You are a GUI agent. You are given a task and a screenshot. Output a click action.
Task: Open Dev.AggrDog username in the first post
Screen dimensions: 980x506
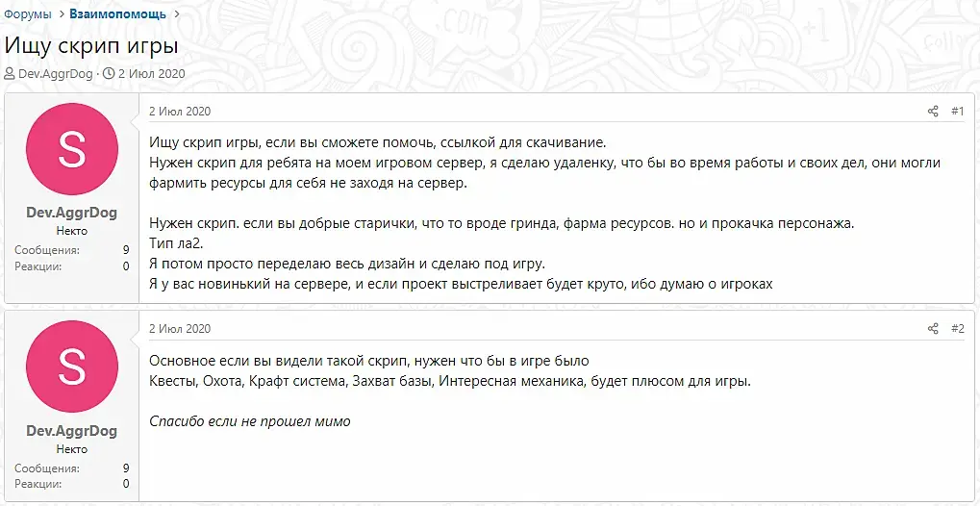click(72, 214)
